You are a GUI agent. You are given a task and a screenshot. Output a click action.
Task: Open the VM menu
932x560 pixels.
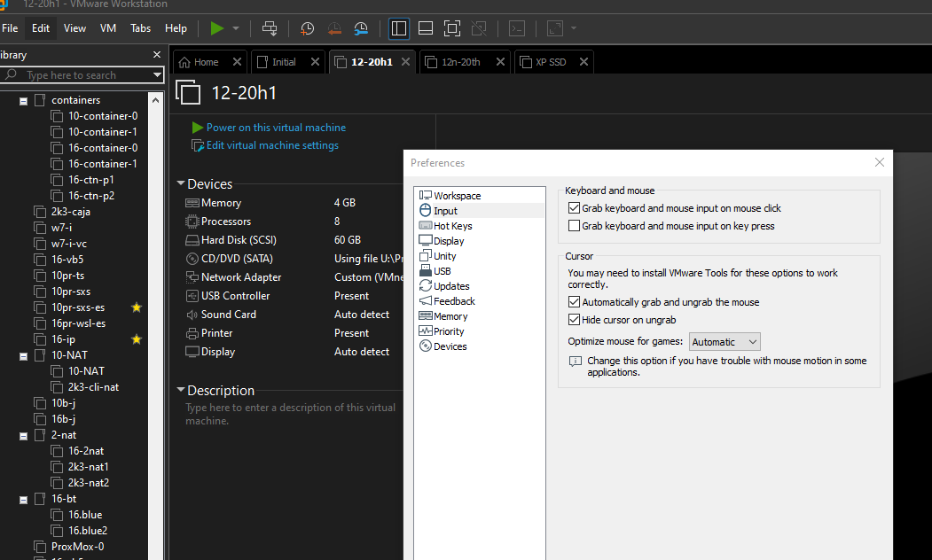point(108,28)
